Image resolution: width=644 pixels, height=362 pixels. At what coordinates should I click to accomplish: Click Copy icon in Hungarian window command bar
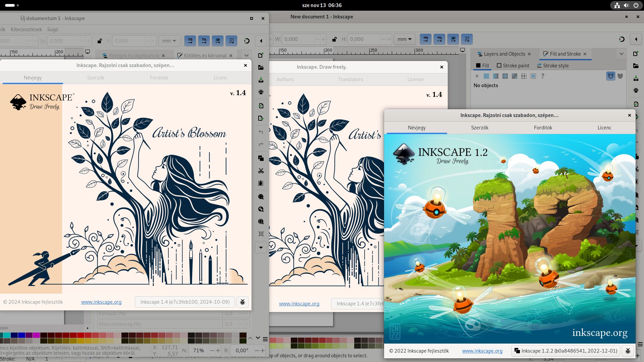[x=261, y=158]
